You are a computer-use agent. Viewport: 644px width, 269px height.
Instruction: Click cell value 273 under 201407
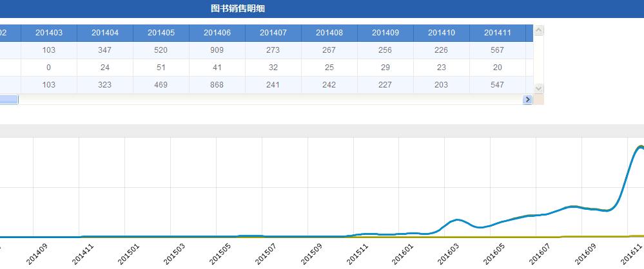[x=273, y=50]
